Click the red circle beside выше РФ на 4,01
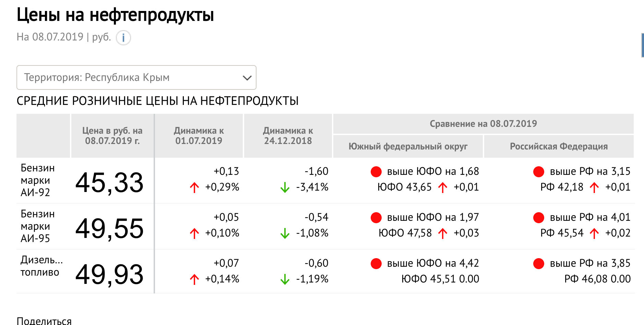This screenshot has height=325, width=644. (x=539, y=217)
